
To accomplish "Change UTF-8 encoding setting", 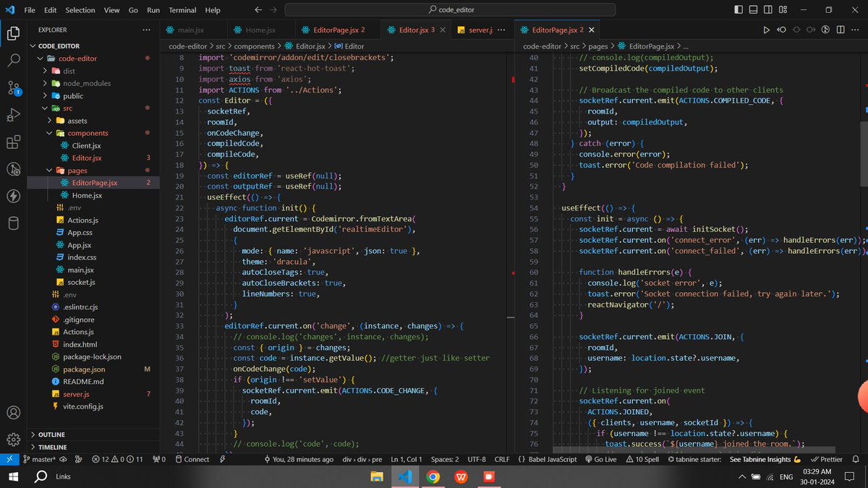I will (477, 459).
